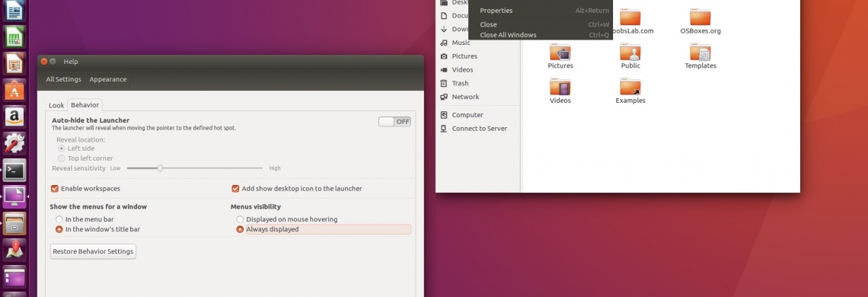
Task: Open the NoobsLab.com folder in Files
Action: point(630,21)
